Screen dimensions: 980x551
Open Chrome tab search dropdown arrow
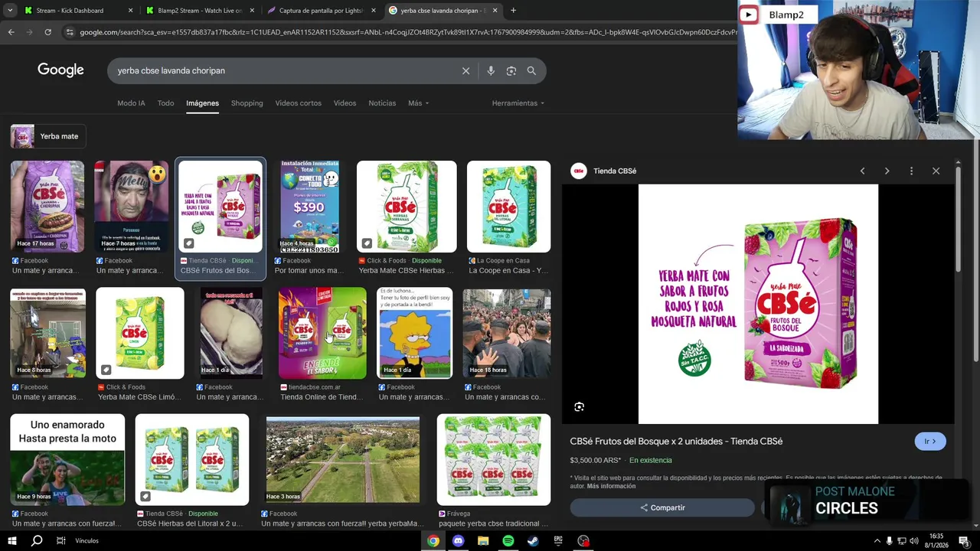click(10, 11)
